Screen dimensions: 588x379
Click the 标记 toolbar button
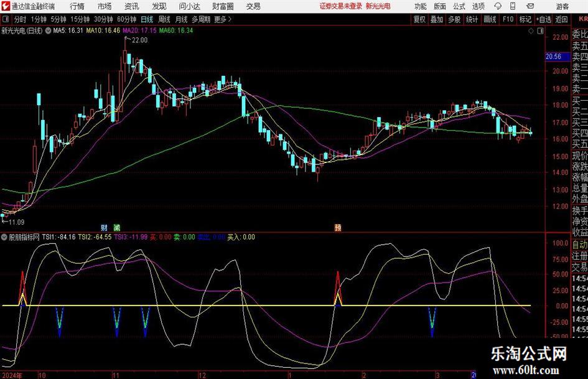[x=525, y=19]
